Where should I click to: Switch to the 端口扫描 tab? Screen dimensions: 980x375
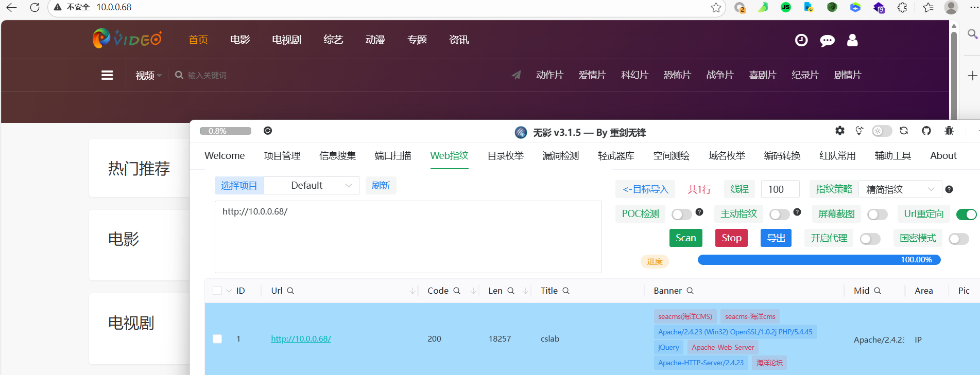[x=392, y=156]
